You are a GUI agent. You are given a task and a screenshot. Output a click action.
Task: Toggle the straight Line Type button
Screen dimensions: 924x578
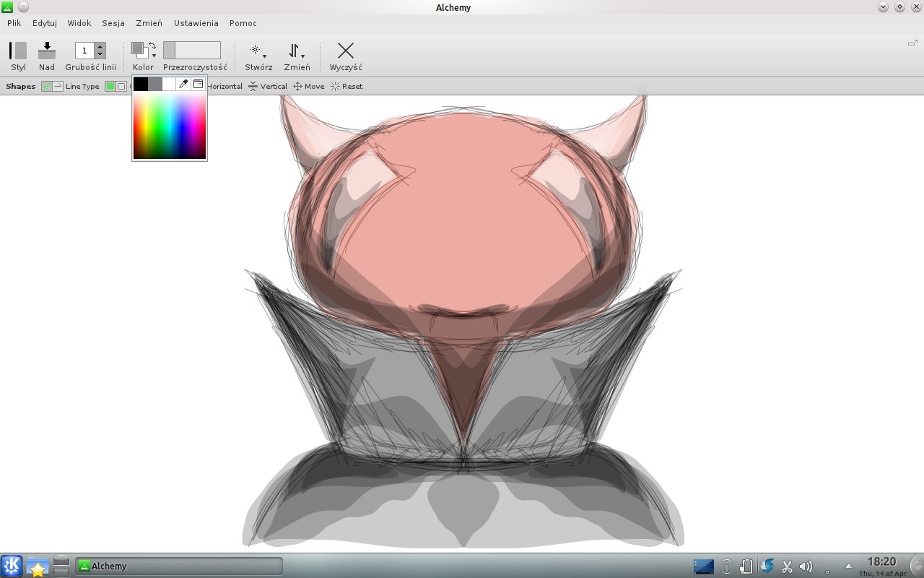58,86
